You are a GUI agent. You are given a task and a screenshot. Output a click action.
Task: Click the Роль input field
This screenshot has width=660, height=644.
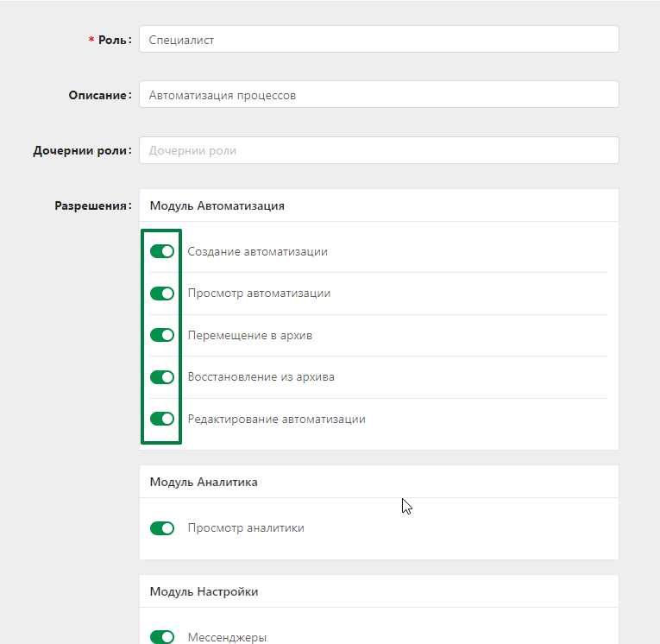click(379, 39)
